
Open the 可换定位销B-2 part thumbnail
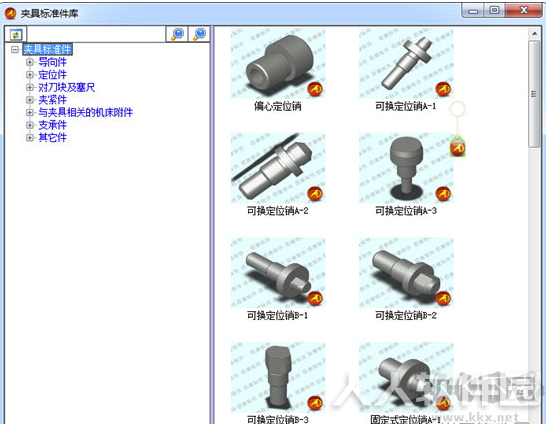[x=406, y=273]
